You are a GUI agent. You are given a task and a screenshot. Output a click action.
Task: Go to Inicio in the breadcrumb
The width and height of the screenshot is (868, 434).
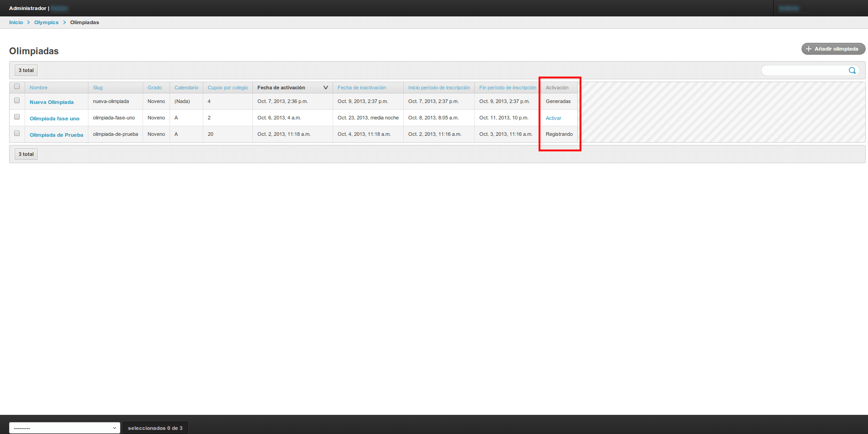tap(16, 22)
